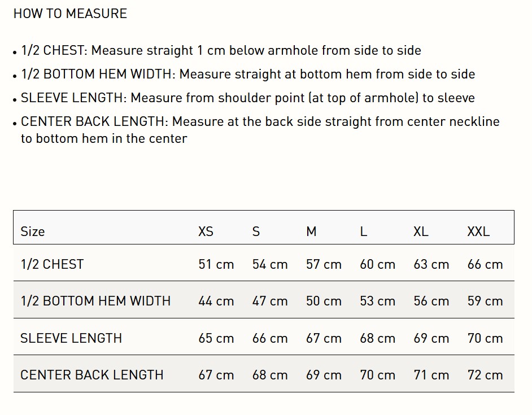Viewport: 532px width, 415px height.
Task: Click the 66 cm chest value for XXL
Action: tap(485, 264)
